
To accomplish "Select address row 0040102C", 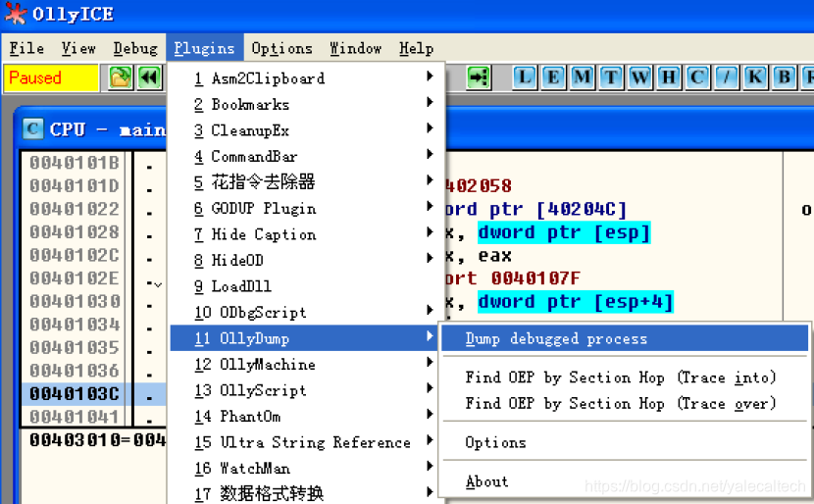I will point(75,255).
